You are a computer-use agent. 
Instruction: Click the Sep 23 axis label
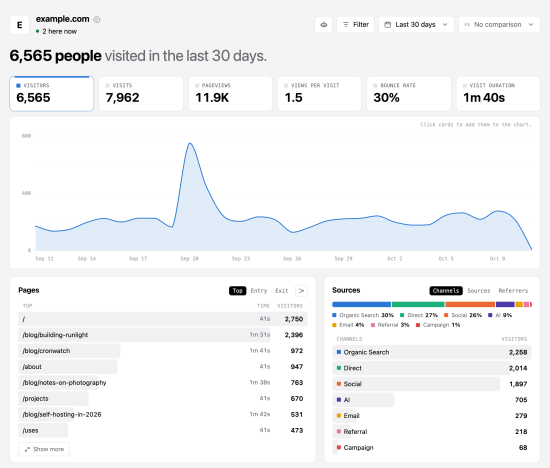[x=241, y=259]
